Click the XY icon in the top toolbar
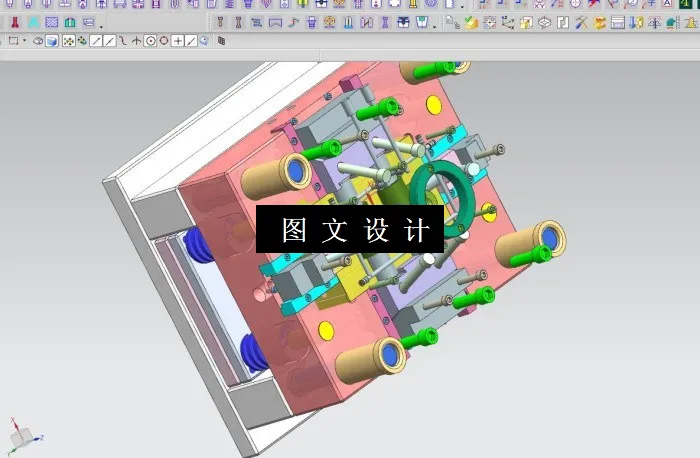The image size is (700, 458). [539, 4]
